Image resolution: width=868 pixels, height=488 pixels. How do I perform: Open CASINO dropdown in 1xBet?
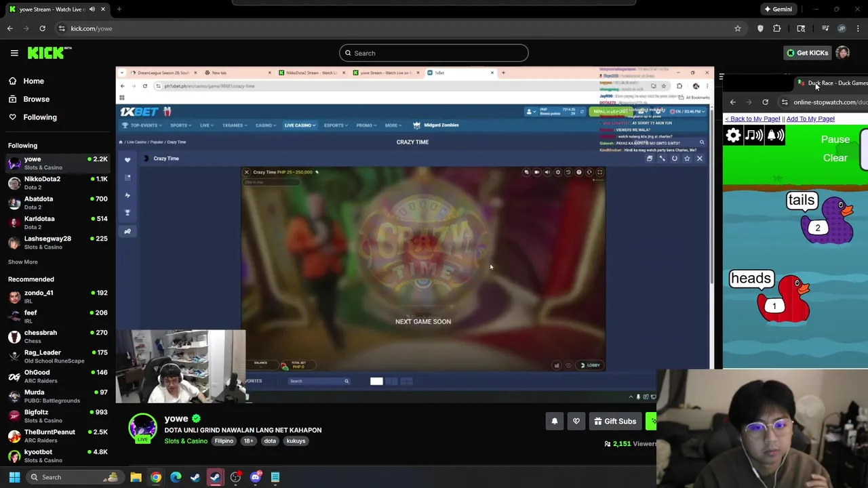[265, 125]
